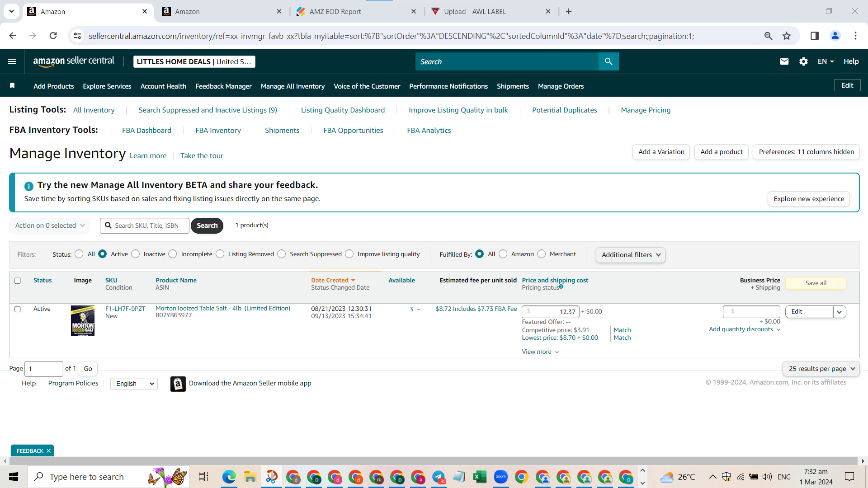The width and height of the screenshot is (868, 488).
Task: Open Account Health in navigation bar
Action: [163, 86]
